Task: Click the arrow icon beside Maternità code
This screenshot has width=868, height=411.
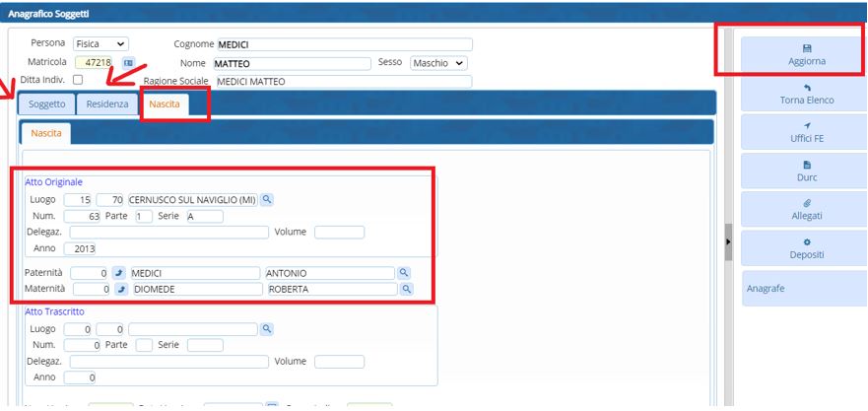Action: click(x=122, y=290)
